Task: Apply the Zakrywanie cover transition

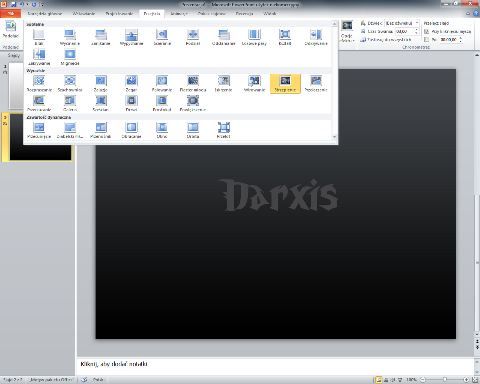Action: [39, 57]
